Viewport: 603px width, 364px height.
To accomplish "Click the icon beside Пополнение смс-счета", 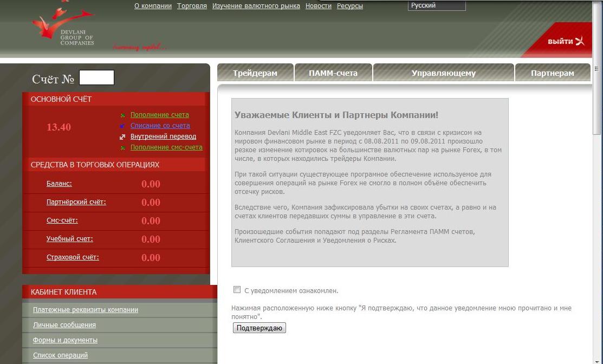I will [123, 148].
